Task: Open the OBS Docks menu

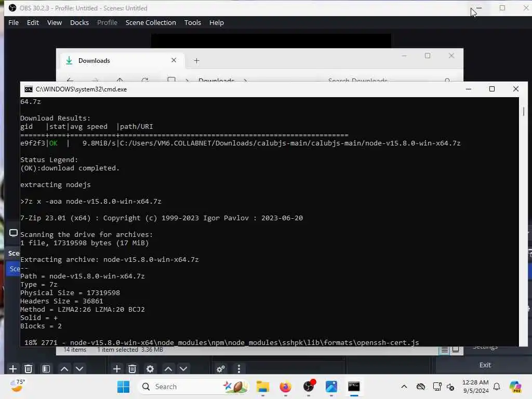Action: (x=79, y=22)
